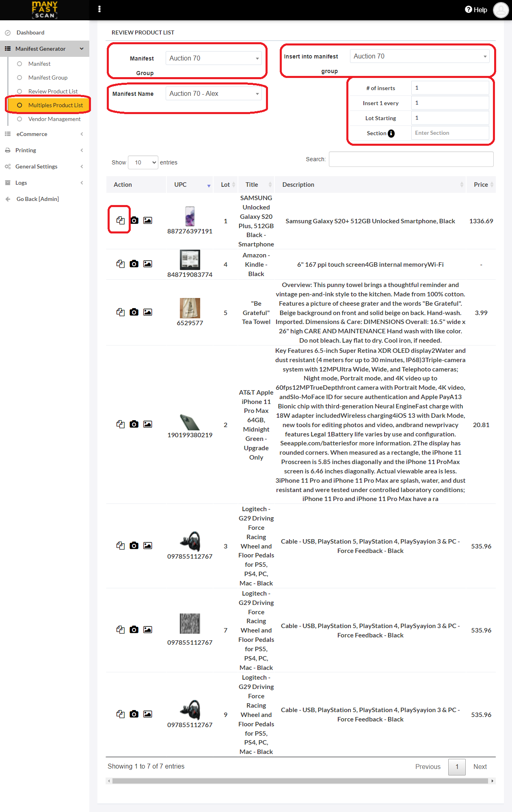Image resolution: width=512 pixels, height=812 pixels.
Task: Click Go Back [Admin] link
Action: [38, 199]
